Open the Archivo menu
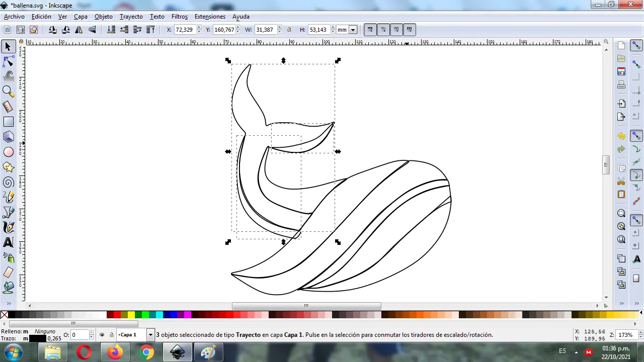This screenshot has height=362, width=644. click(x=14, y=17)
